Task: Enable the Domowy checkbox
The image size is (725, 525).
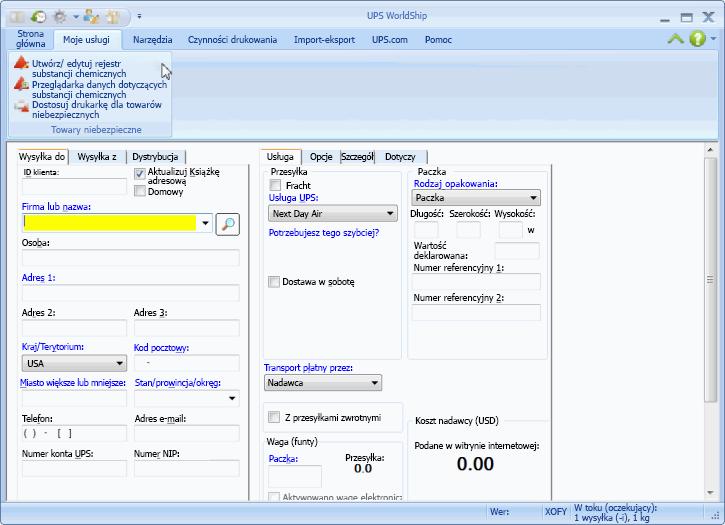Action: coord(140,191)
